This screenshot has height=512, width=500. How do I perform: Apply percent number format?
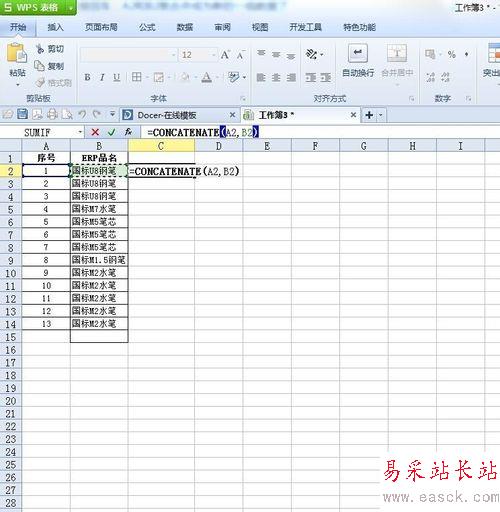pyautogui.click(x=452, y=54)
